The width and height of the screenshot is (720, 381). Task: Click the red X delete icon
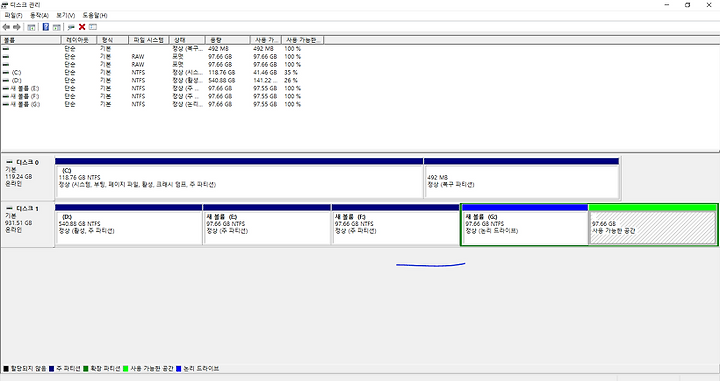[x=82, y=27]
